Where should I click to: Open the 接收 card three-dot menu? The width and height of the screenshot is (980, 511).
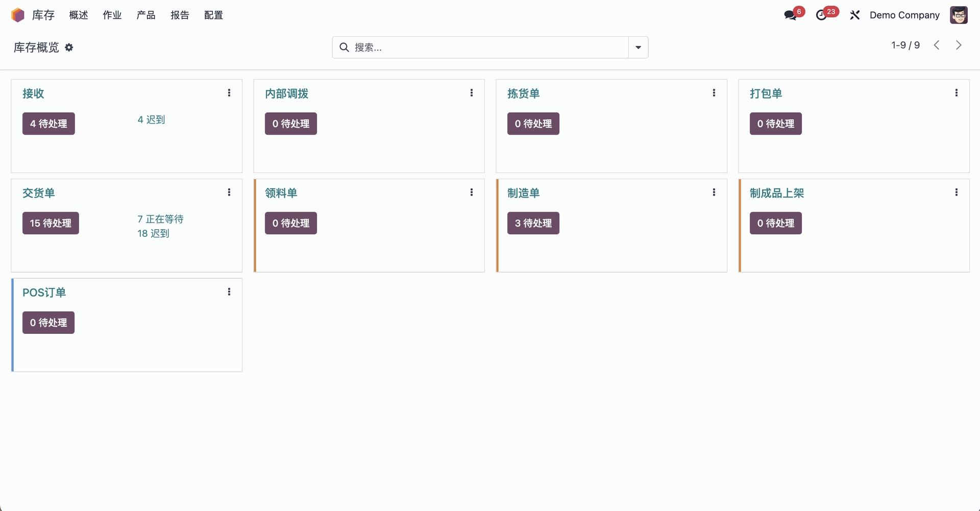coord(229,93)
